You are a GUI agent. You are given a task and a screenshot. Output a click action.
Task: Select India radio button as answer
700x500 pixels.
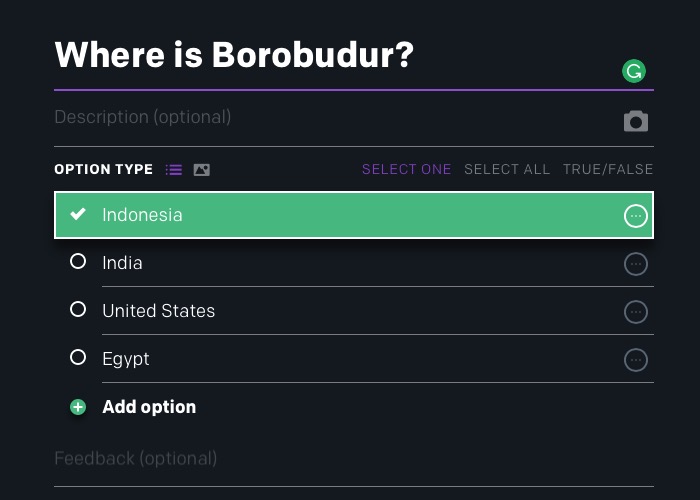[x=78, y=261]
